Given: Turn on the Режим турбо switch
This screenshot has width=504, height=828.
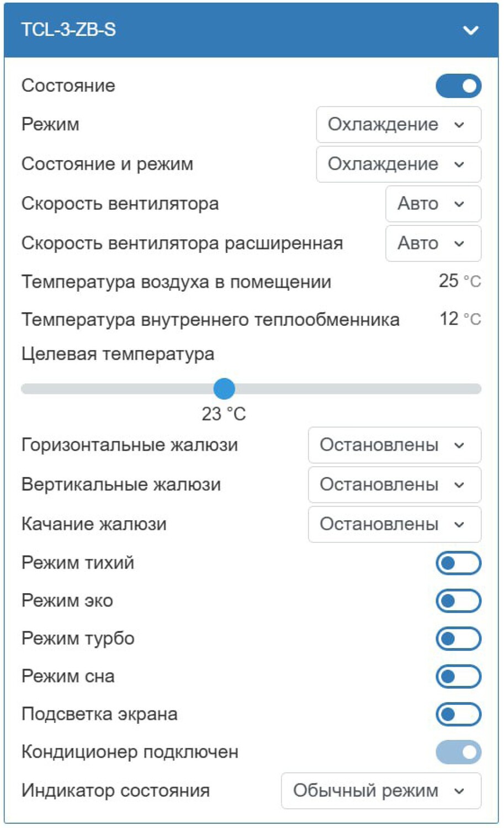Looking at the screenshot, I should (459, 639).
